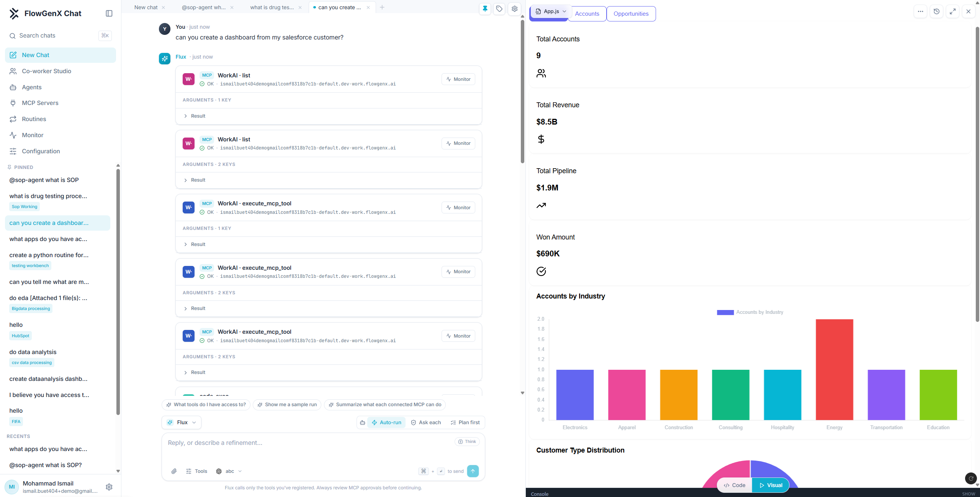Toggle the sidebar collapse icon
The height and width of the screenshot is (497, 980).
[109, 13]
